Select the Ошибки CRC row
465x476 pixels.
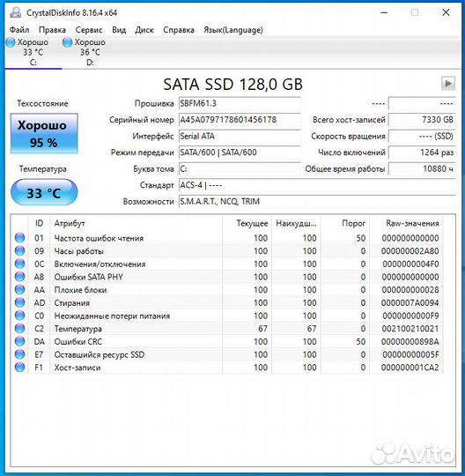tap(227, 342)
